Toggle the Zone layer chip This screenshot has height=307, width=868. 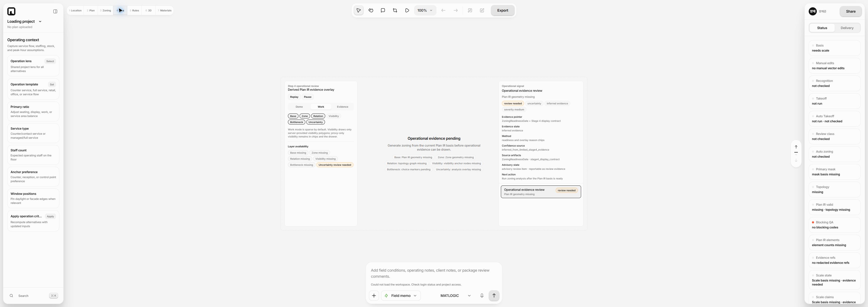305,116
